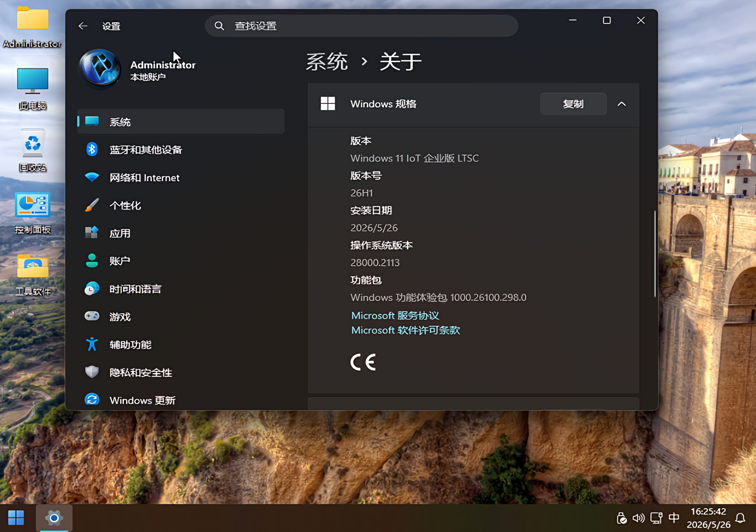
Task: Click the Wi-Fi network icon in sidebar
Action: tap(92, 177)
